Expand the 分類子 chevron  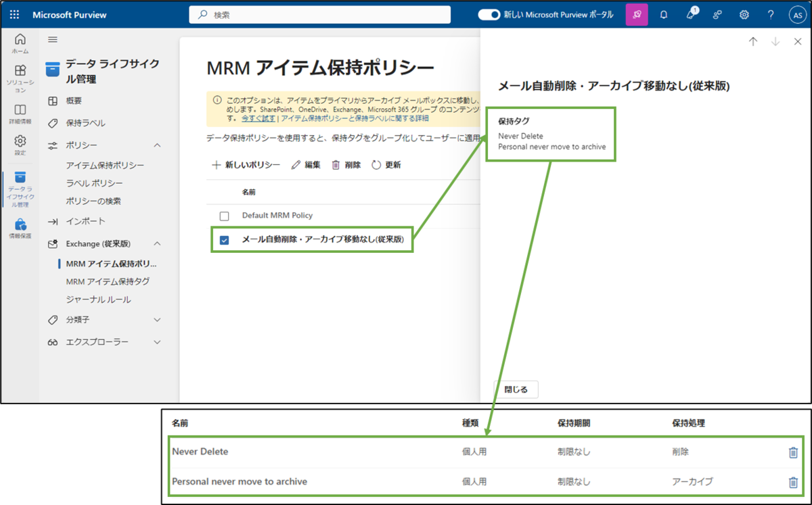pyautogui.click(x=157, y=320)
